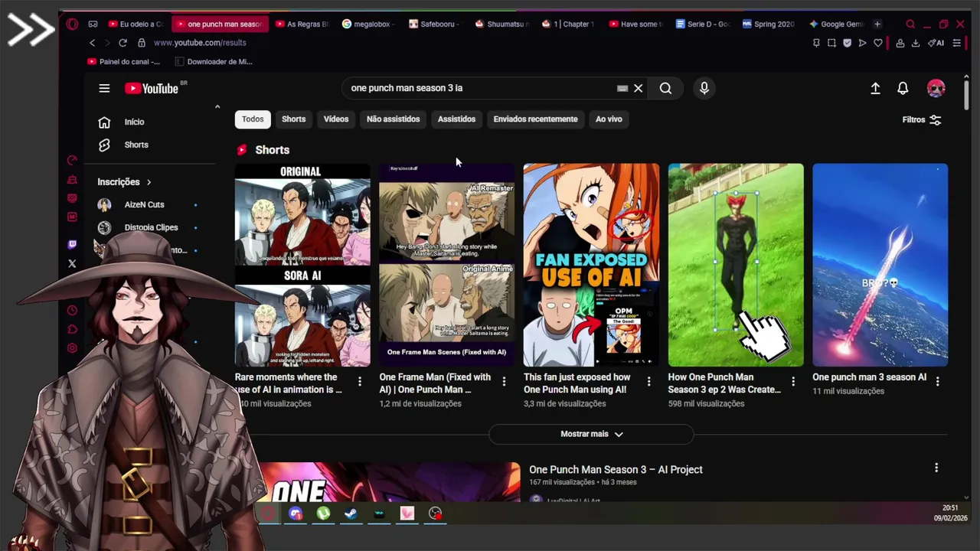Open 'One Punch Man Season 3 – AI Project' title
The height and width of the screenshot is (551, 980).
[x=616, y=469]
